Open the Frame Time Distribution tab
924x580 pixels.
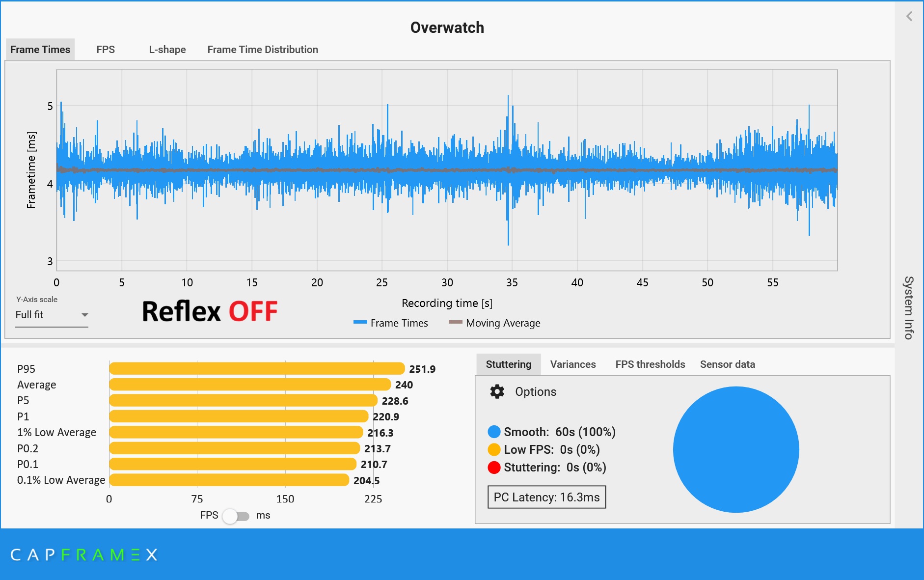[x=263, y=50]
